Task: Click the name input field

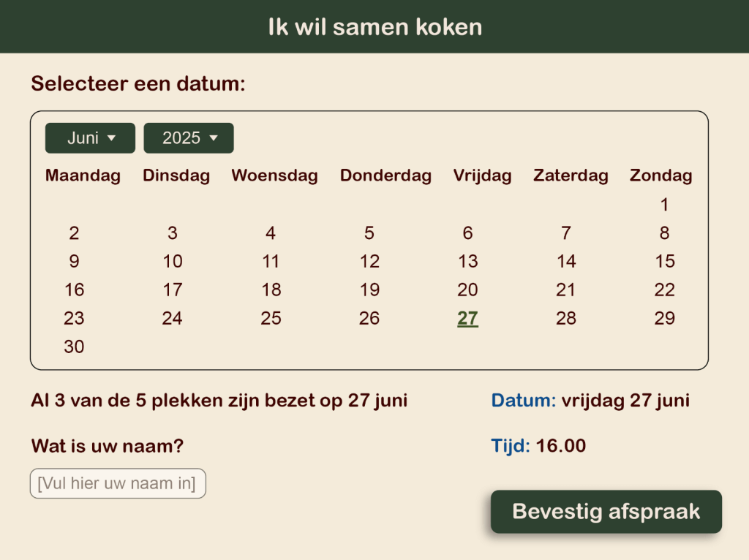Action: (x=118, y=483)
